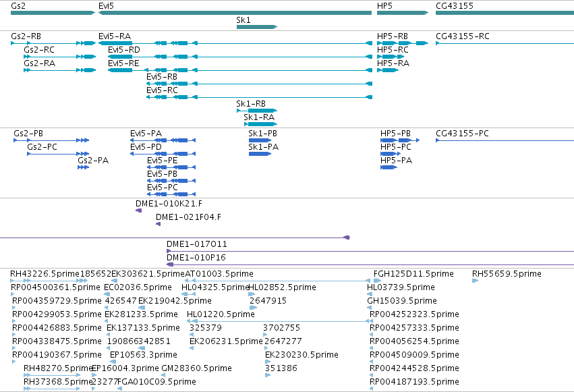Click protein label Gs2-PB
Image resolution: width=574 pixels, height=392 pixels.
coord(28,134)
